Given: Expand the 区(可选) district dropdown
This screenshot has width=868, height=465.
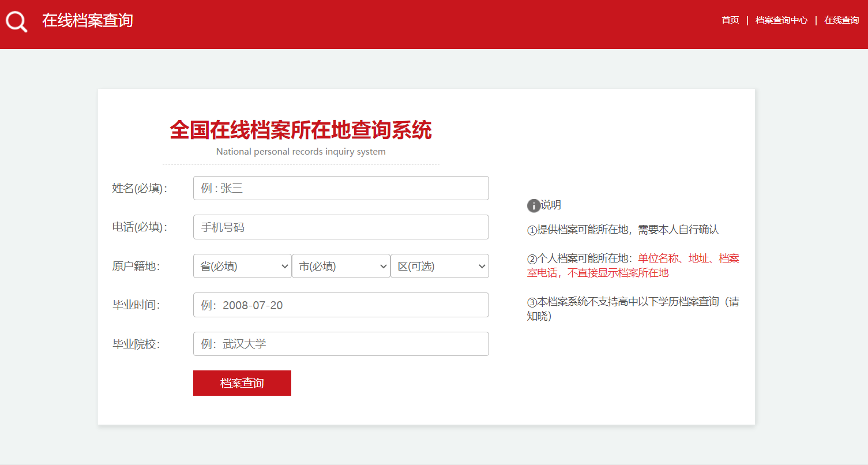Looking at the screenshot, I should pos(439,266).
